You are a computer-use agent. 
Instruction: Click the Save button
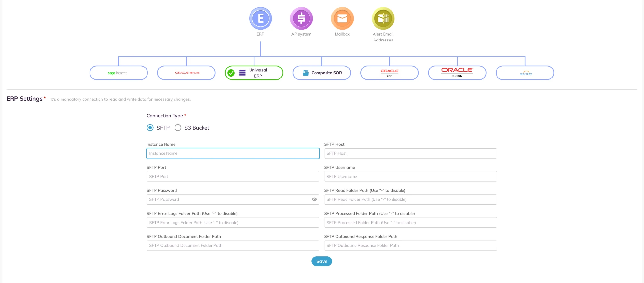[322, 261]
